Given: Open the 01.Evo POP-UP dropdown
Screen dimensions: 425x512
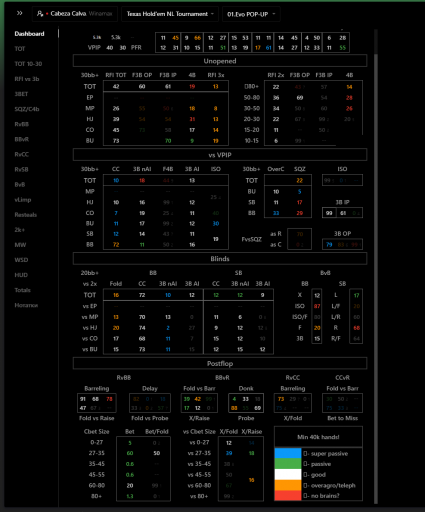Looking at the screenshot, I should point(251,14).
